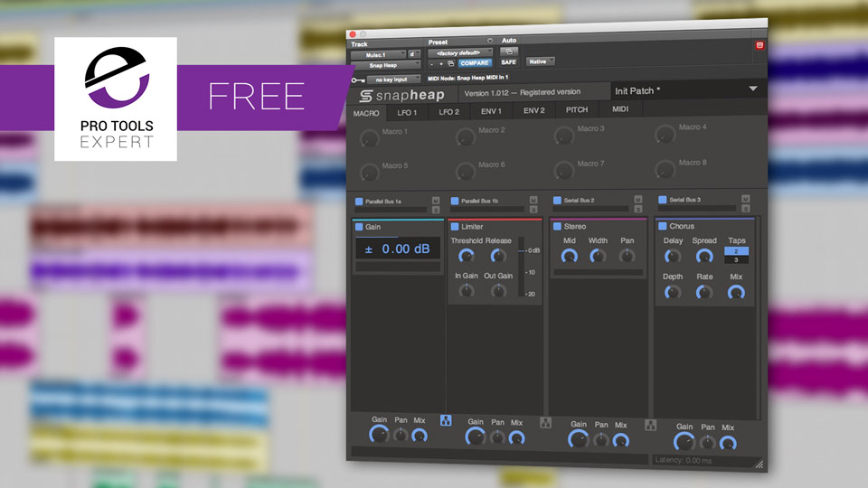Solo Parallel Bus 1b with S button
This screenshot has height=488, width=868.
533,209
